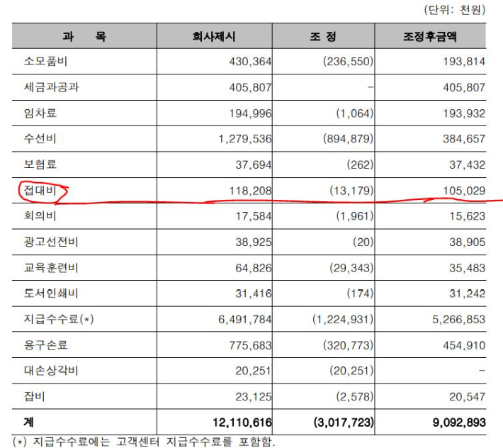Click the 회사제시 column header
The height and width of the screenshot is (448, 503).
(214, 36)
